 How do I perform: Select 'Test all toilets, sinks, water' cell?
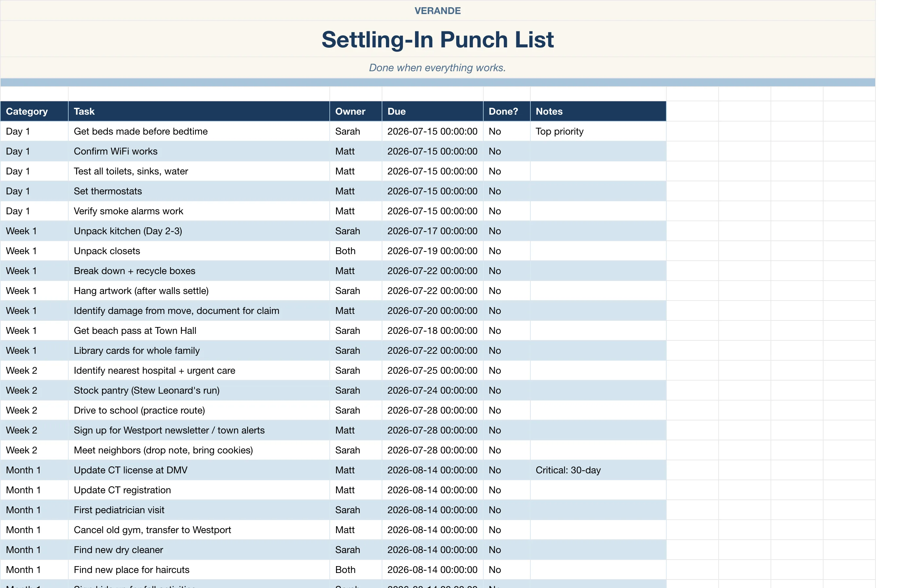pos(199,171)
